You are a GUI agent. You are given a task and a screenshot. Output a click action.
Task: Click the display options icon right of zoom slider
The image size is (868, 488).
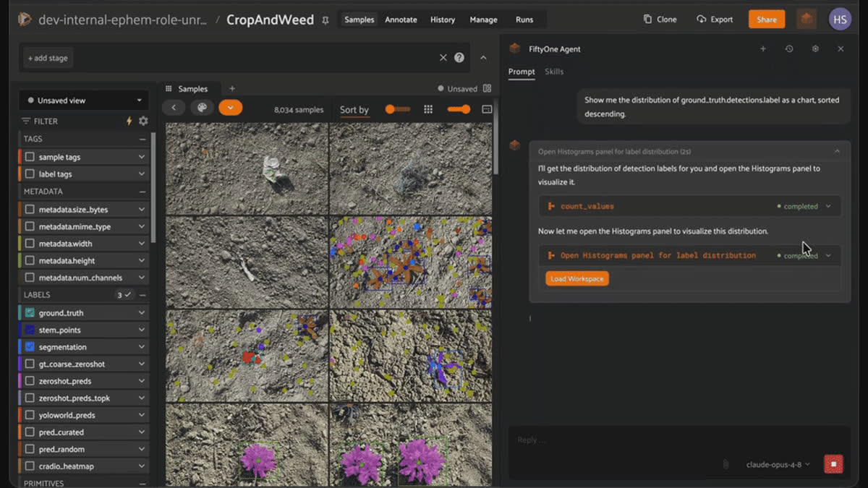487,109
